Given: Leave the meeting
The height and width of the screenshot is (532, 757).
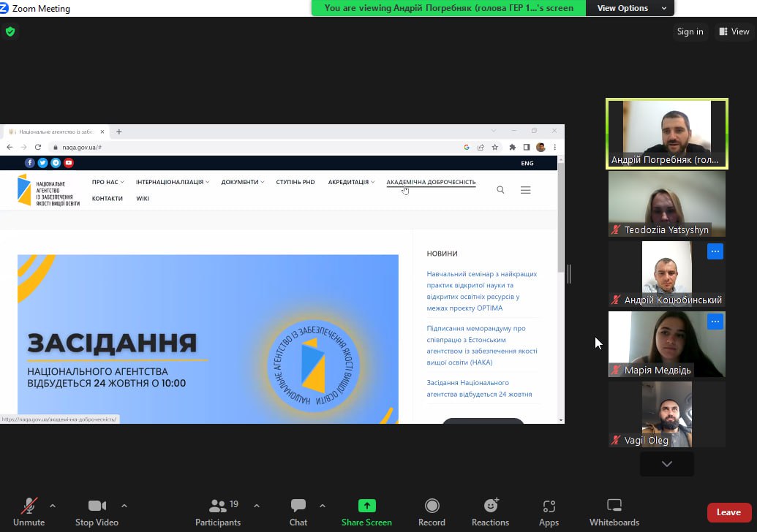Looking at the screenshot, I should [728, 512].
